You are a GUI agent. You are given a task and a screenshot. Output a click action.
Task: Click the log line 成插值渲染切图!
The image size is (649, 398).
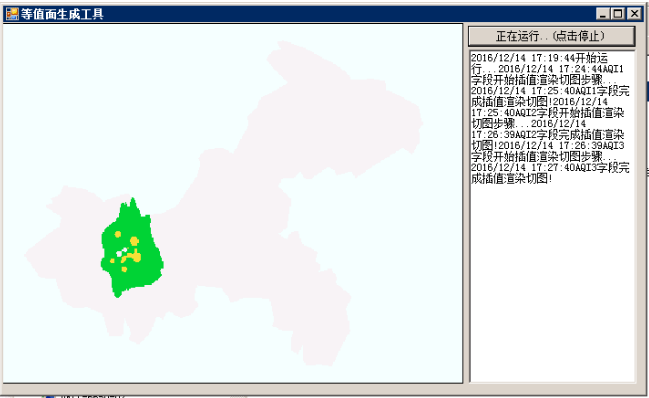[512, 179]
